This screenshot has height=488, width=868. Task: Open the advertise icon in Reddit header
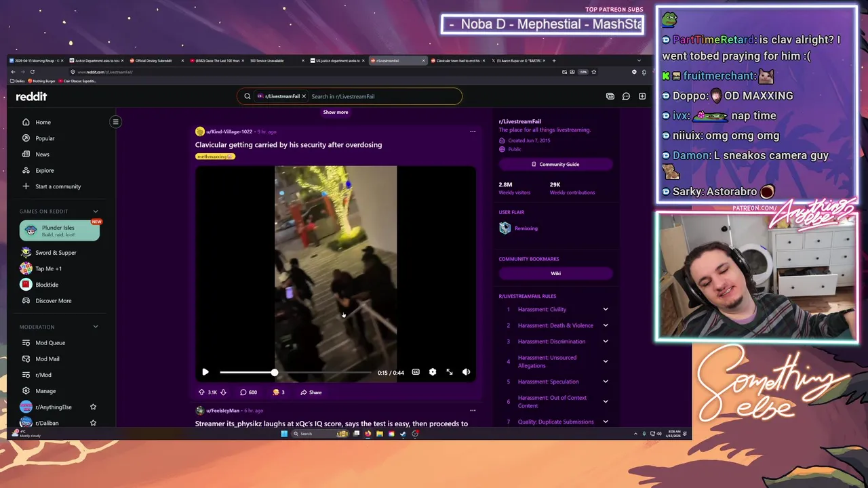pos(610,96)
